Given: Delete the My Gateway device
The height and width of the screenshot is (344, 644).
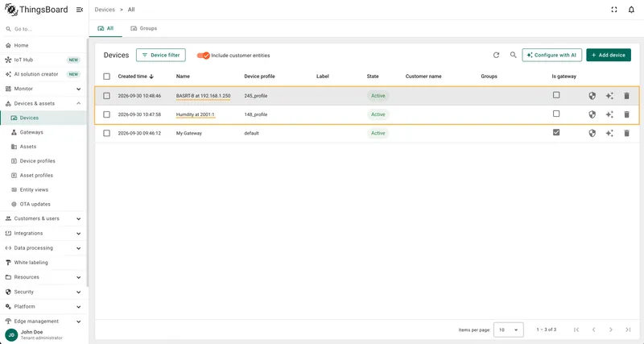Looking at the screenshot, I should tap(626, 133).
